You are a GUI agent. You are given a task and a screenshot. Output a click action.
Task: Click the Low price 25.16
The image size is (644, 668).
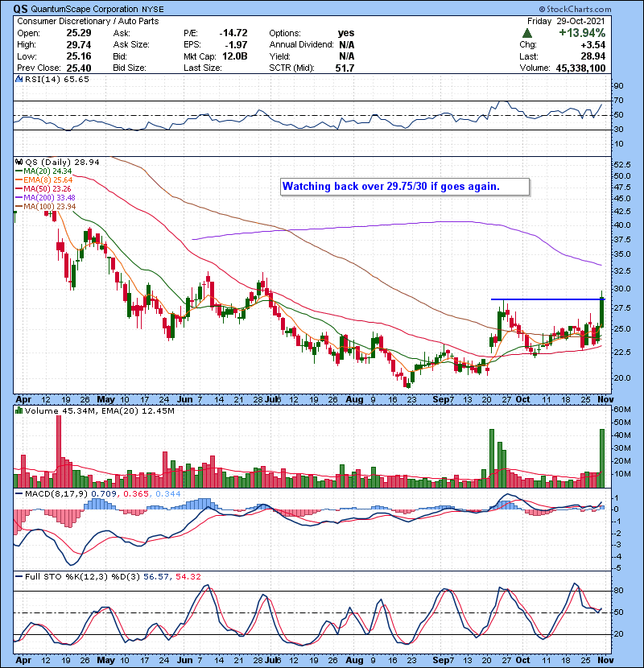[x=79, y=56]
